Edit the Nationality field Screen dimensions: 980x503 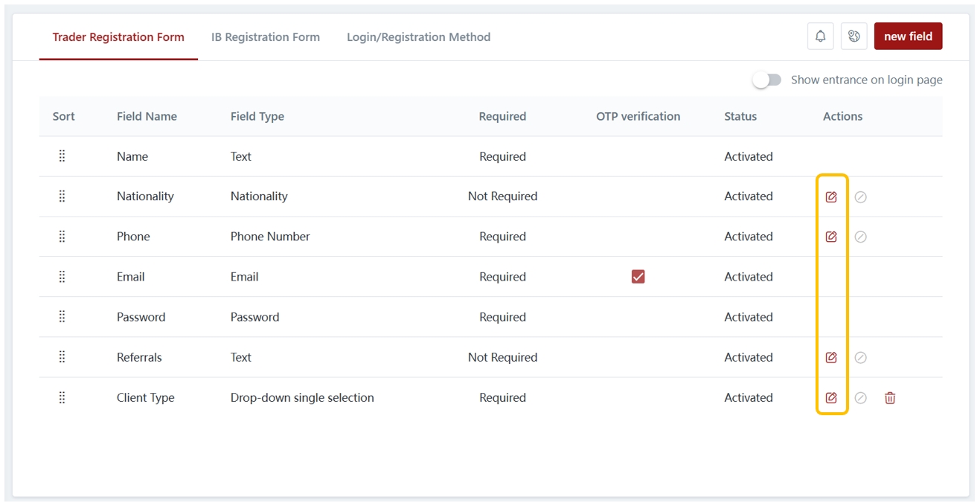[x=831, y=197]
